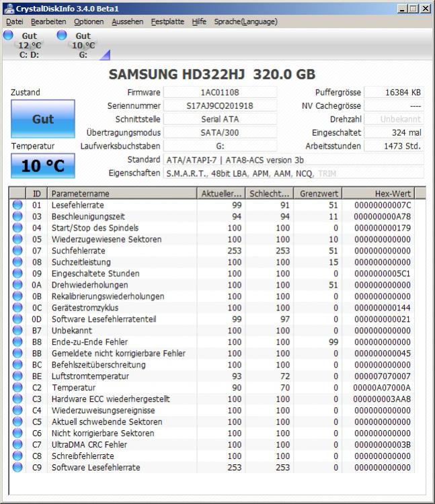This screenshot has height=504, width=435.
Task: Click status orb of UltraDMA CRC Fehler row
Action: pyautogui.click(x=17, y=445)
